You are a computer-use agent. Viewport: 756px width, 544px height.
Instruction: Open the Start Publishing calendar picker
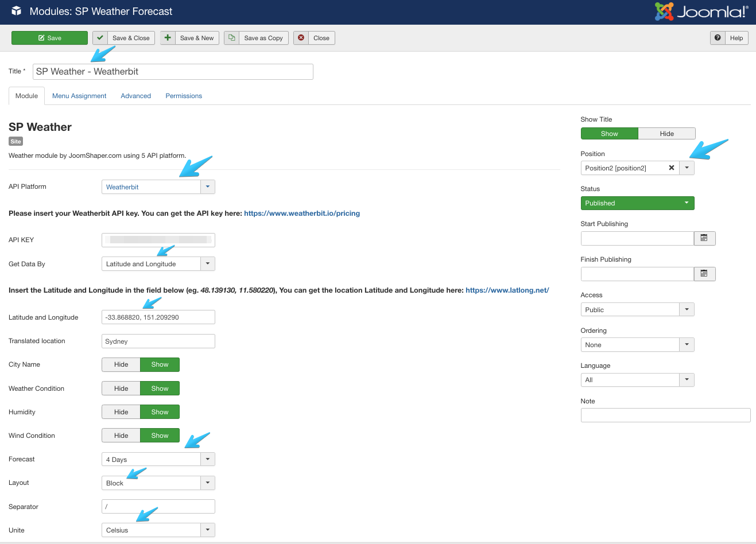pos(704,238)
